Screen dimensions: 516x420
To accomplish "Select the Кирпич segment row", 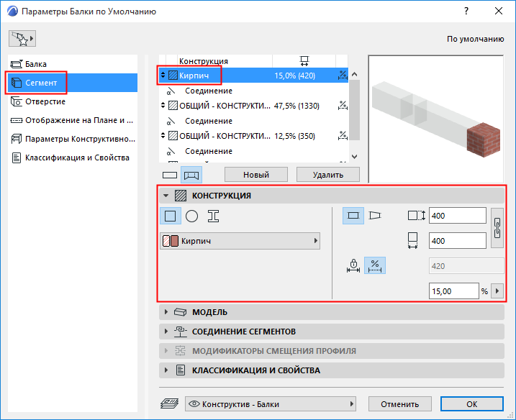I will tap(253, 76).
